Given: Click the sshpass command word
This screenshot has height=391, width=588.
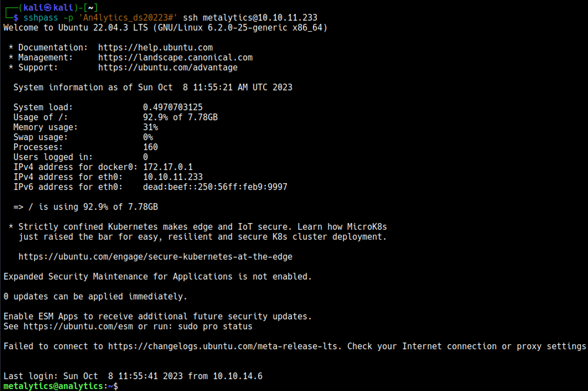Looking at the screenshot, I should pos(41,18).
